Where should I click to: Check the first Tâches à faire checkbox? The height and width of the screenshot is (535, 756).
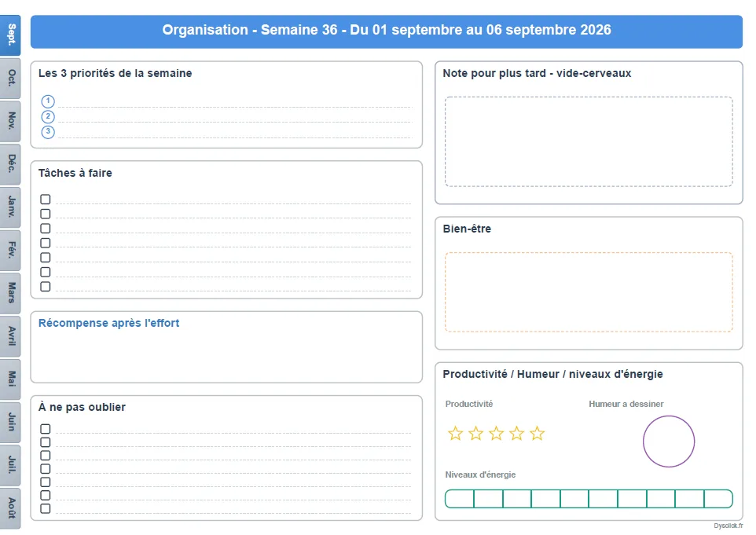point(46,199)
